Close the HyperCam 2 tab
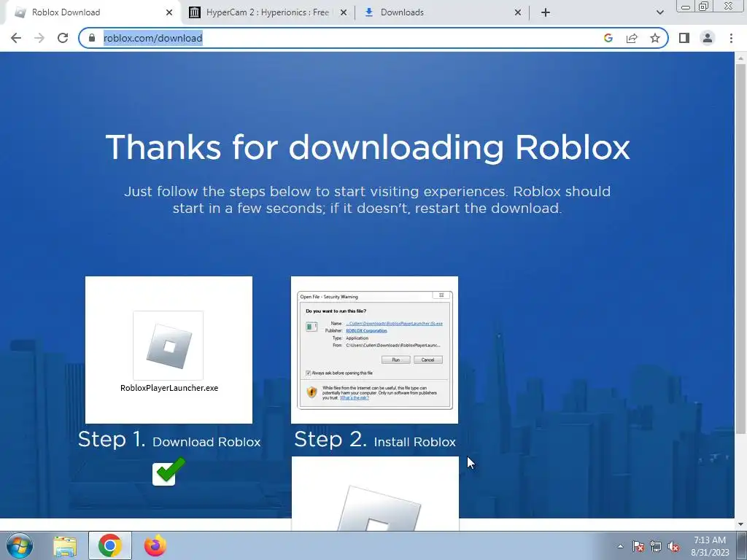 click(344, 13)
